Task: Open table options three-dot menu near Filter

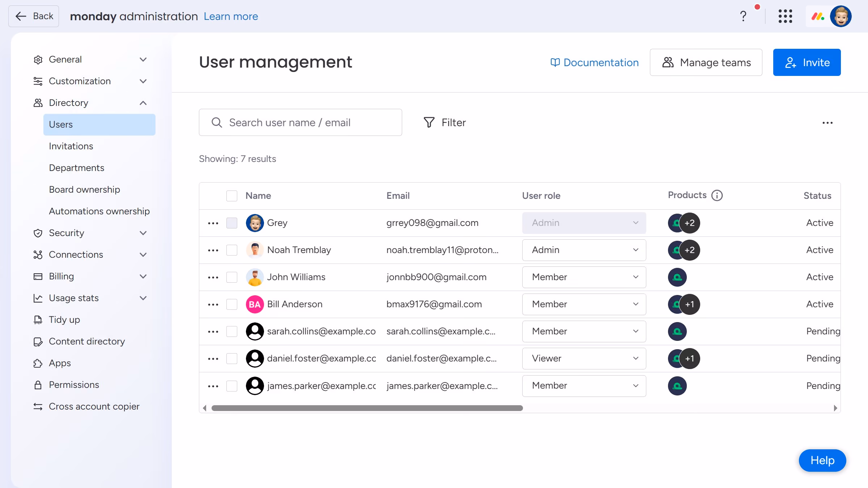Action: click(x=827, y=123)
